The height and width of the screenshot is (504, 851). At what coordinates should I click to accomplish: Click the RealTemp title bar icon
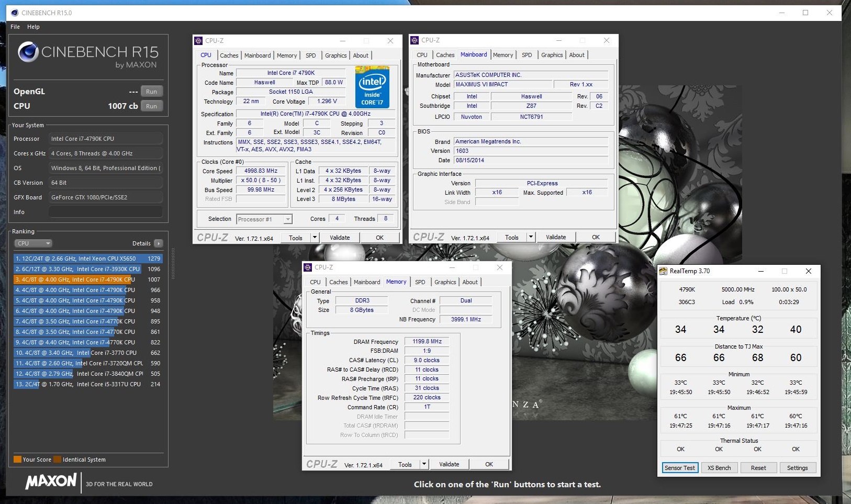(663, 271)
